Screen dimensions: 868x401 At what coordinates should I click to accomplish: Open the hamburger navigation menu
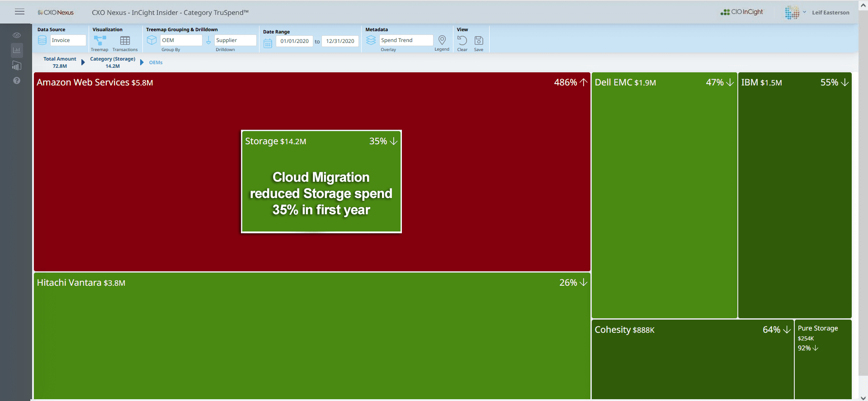point(19,12)
